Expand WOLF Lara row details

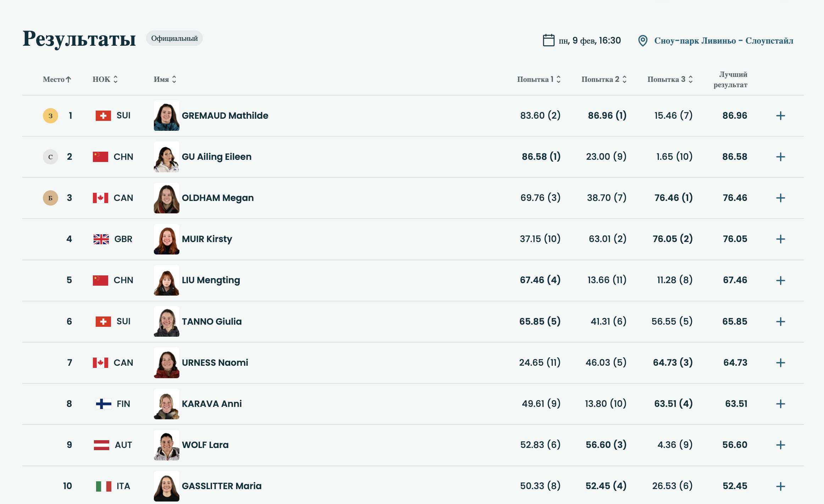point(780,445)
